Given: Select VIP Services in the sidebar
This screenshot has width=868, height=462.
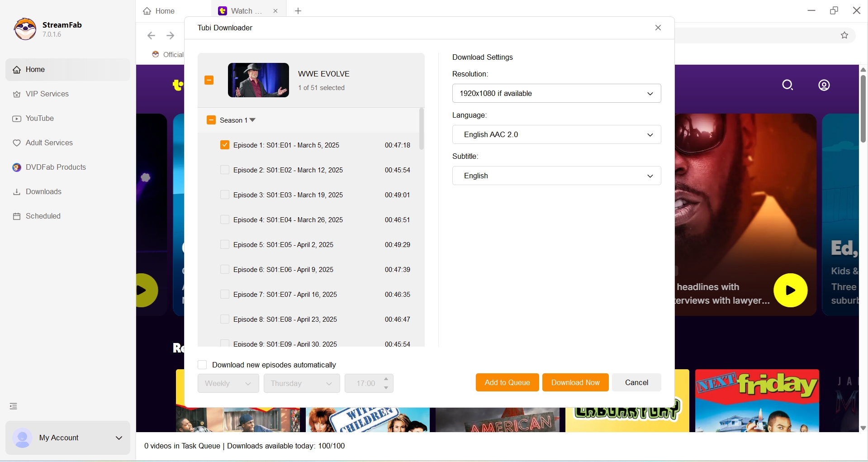Looking at the screenshot, I should click(x=47, y=94).
